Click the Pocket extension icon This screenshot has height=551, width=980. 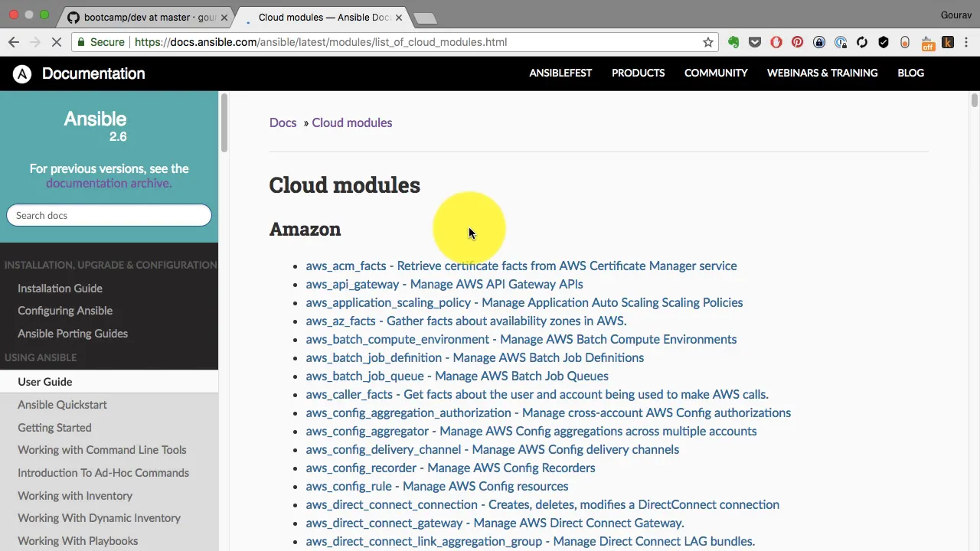[x=755, y=42]
